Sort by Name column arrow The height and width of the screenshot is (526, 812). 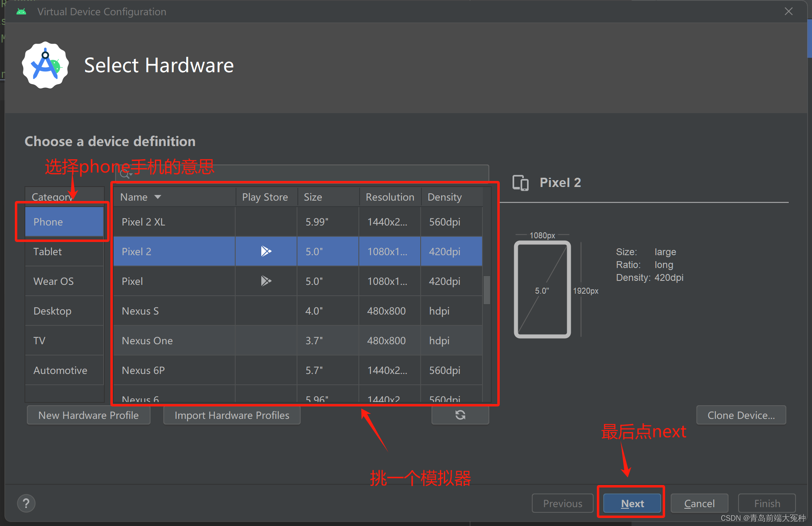(158, 197)
